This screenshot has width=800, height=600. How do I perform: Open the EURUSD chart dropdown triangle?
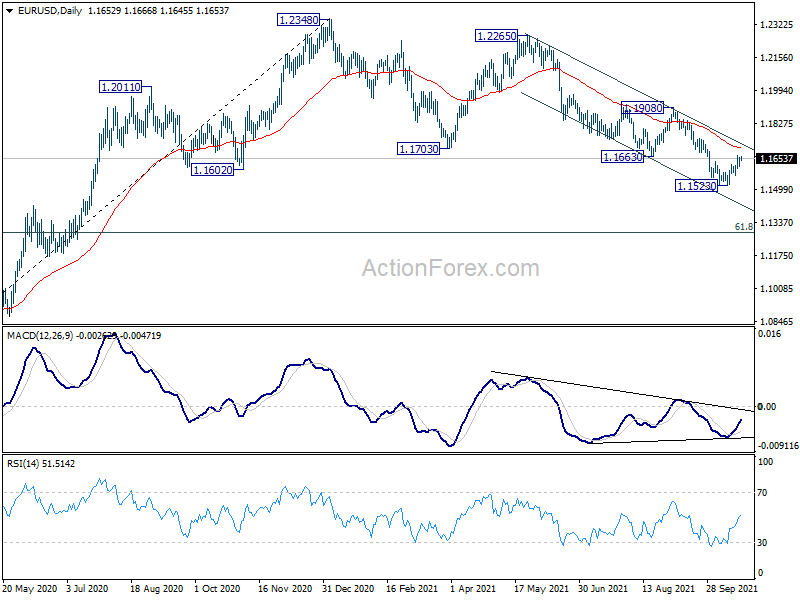(10, 11)
